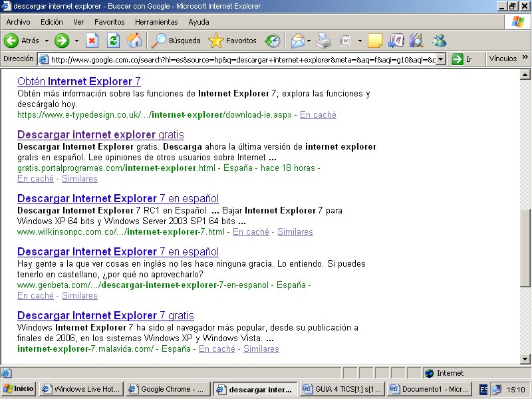The image size is (532, 399).
Task: Open the Edición menu
Action: point(52,22)
